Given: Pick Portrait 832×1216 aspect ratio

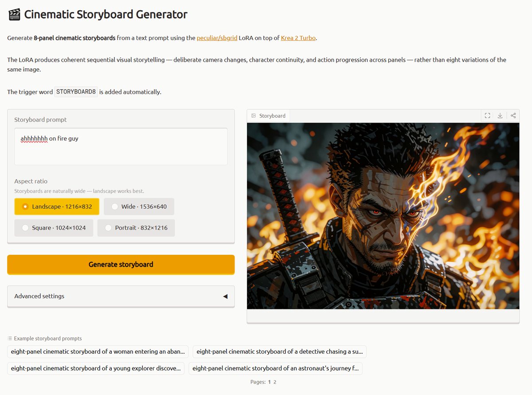Looking at the screenshot, I should pos(136,228).
